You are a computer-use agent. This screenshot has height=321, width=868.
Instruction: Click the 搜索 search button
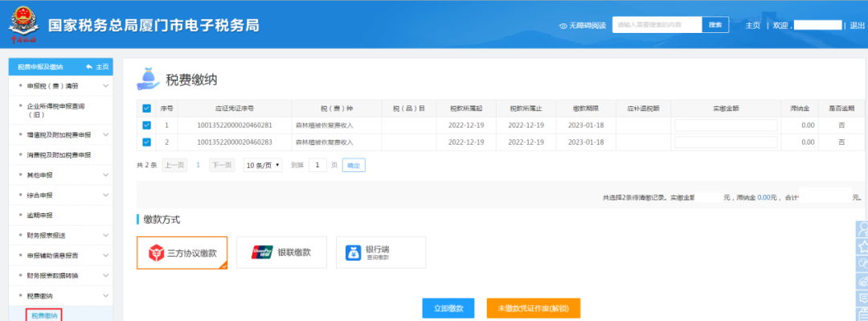(x=715, y=25)
